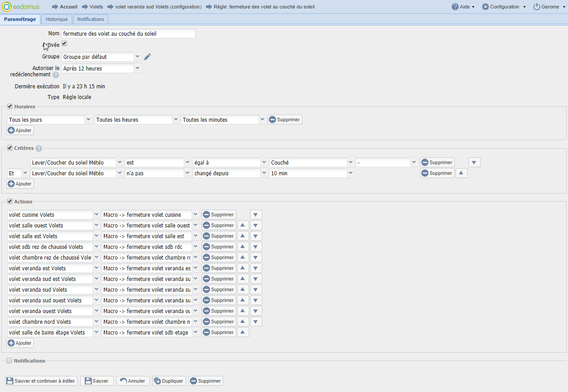Screen dimensions: 568x392
Task: Move the 'changé depuis' criterion up
Action: [461, 173]
